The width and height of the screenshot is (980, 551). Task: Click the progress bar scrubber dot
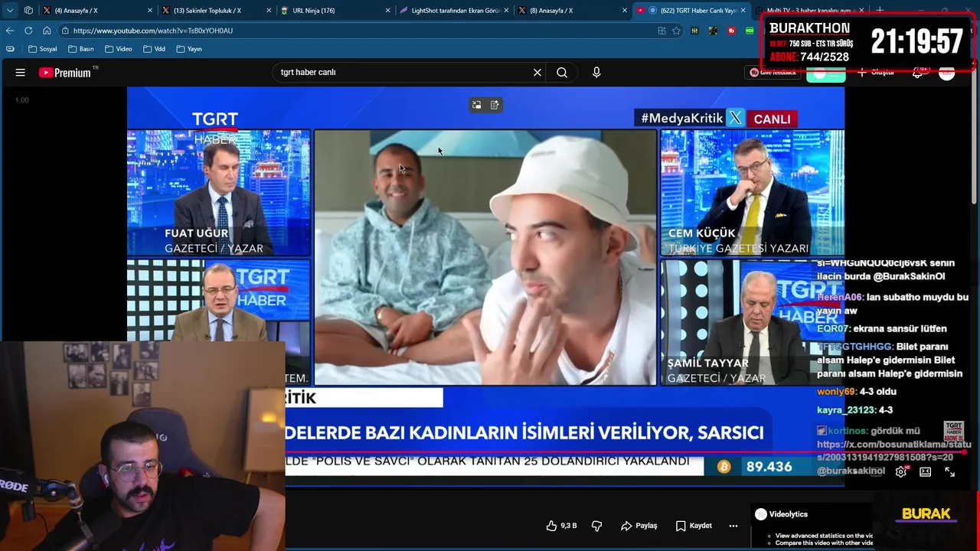(964, 452)
